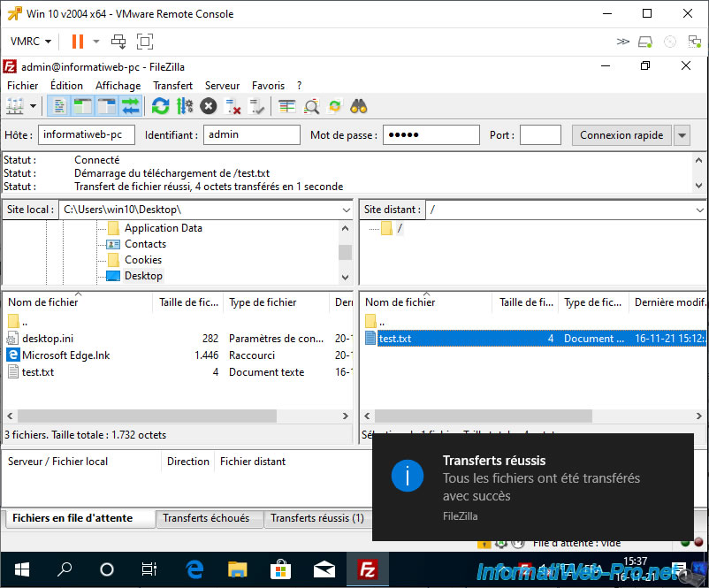Viewport: 709px width, 588px height.
Task: Open the Site Manager dropdown arrow
Action: point(34,106)
